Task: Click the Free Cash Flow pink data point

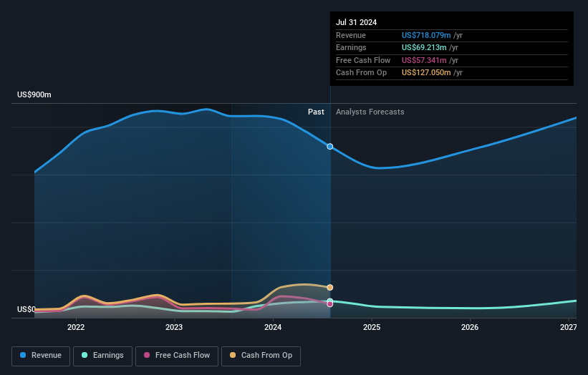Action: pos(330,304)
